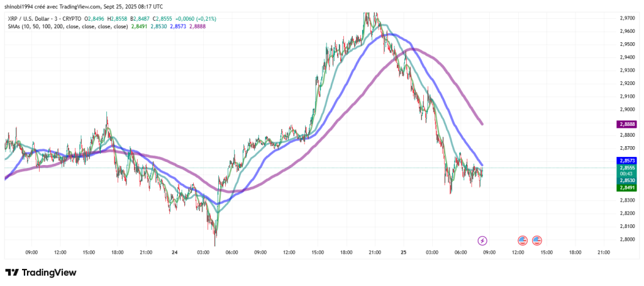
Task: Open the right US flag economic event
Action: pos(537,241)
